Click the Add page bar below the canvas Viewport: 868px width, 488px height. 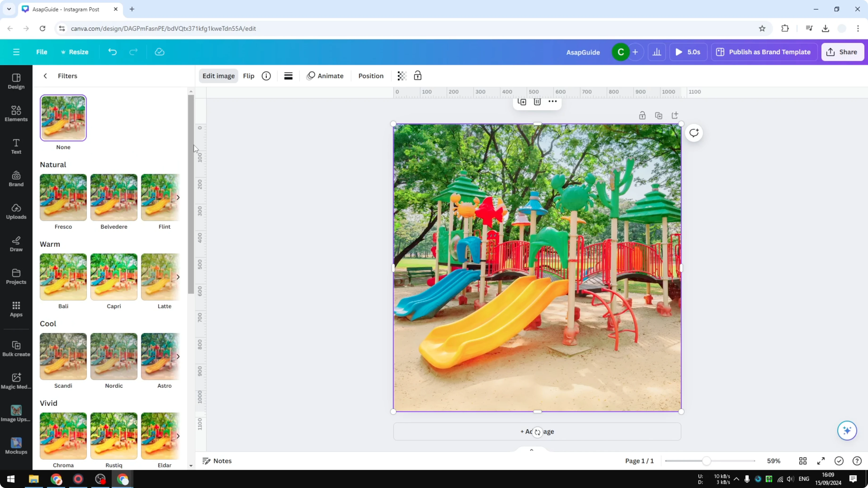(537, 431)
